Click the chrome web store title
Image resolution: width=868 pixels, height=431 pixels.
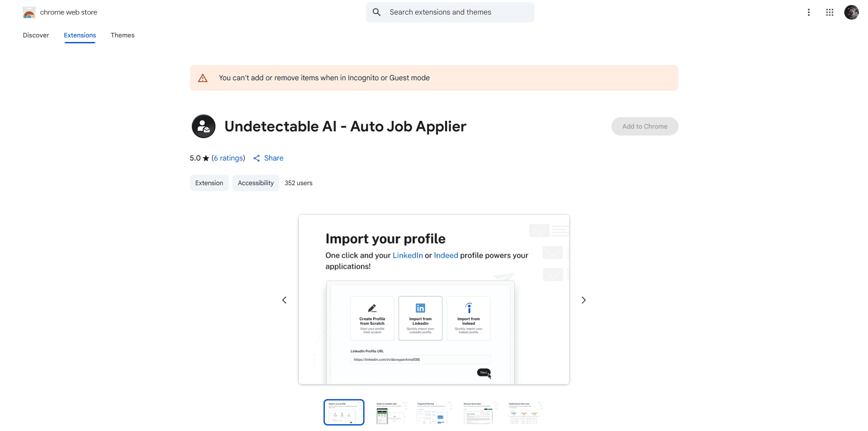(69, 12)
